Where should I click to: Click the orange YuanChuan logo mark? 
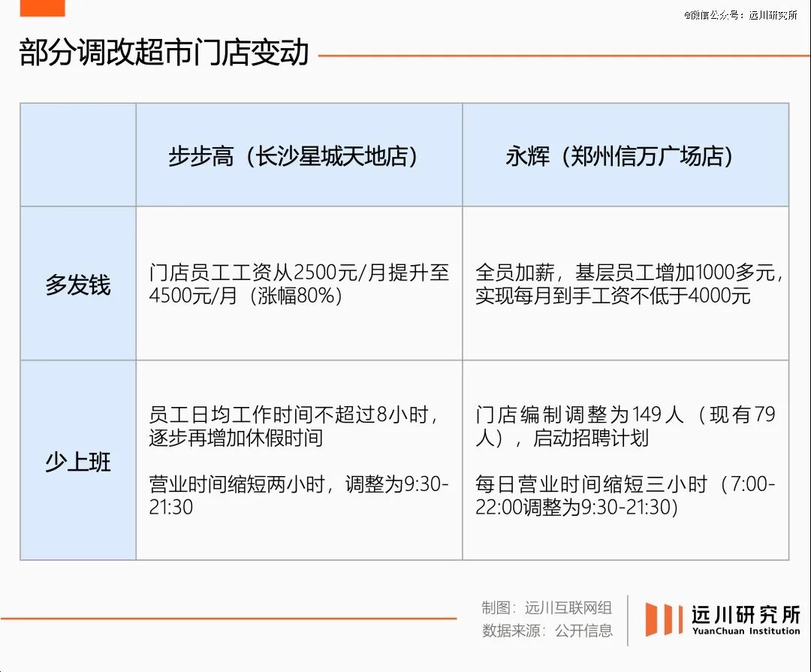664,619
